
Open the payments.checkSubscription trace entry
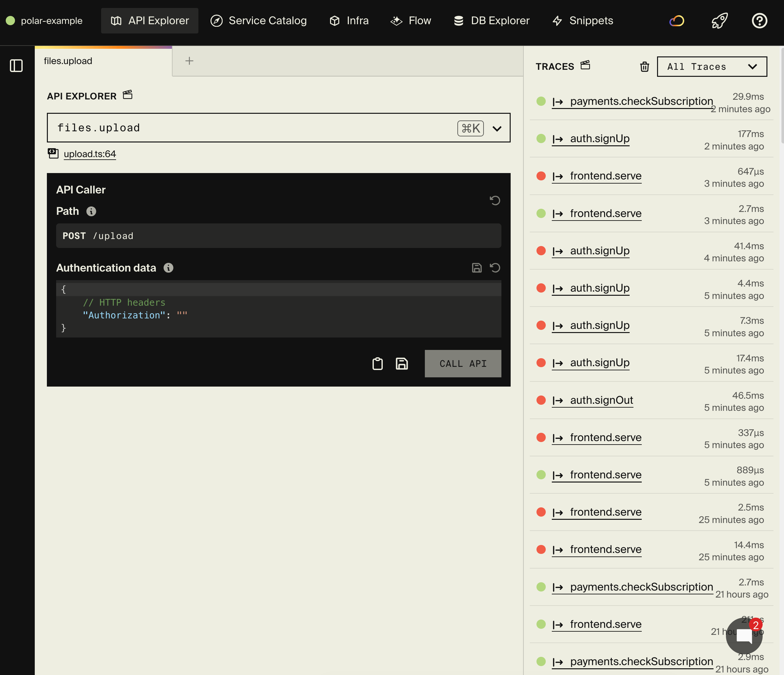coord(632,101)
